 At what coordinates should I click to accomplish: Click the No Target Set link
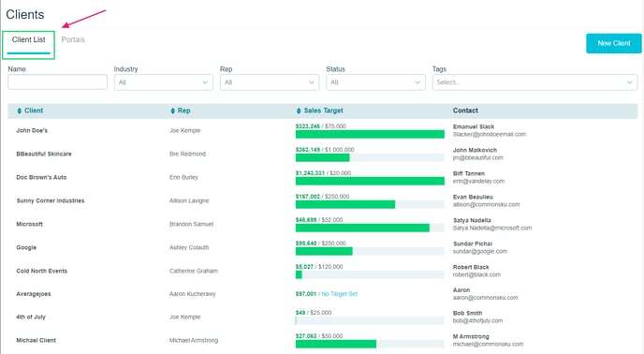pyautogui.click(x=339, y=294)
